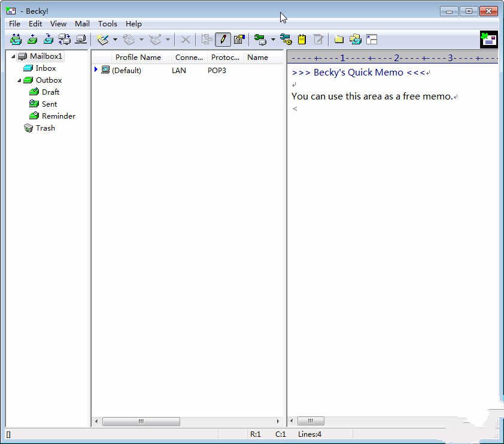Click the Becky! clover logo at the toolbar's right end

[488, 40]
